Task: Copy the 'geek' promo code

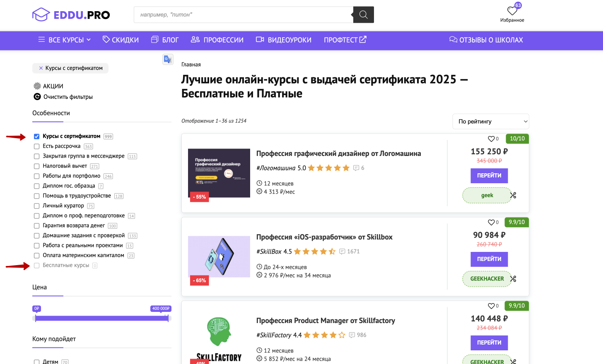Action: [x=487, y=195]
